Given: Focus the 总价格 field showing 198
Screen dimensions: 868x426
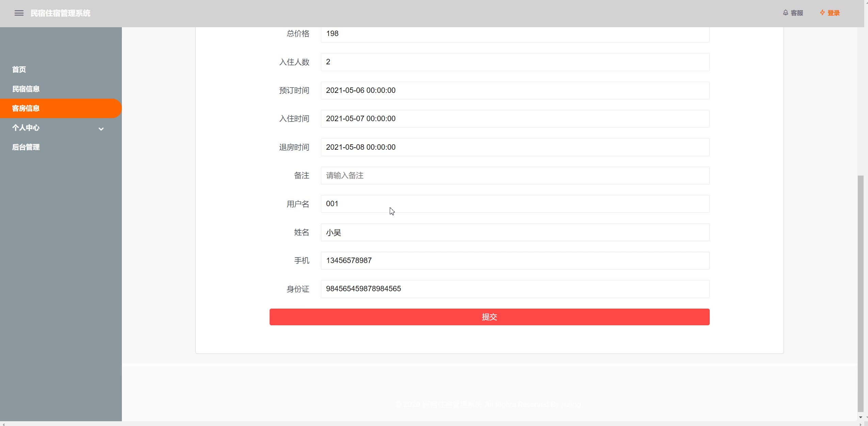Looking at the screenshot, I should pyautogui.click(x=515, y=34).
